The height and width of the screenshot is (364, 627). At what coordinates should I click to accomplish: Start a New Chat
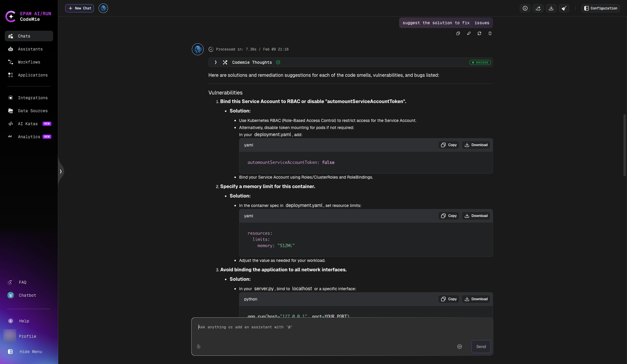(x=79, y=8)
